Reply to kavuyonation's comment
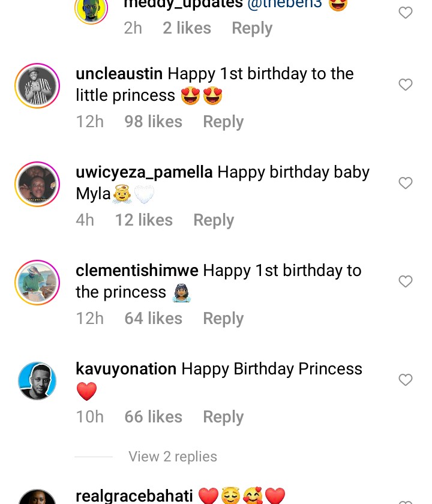Image resolution: width=432 pixels, height=504 pixels. pos(223,417)
